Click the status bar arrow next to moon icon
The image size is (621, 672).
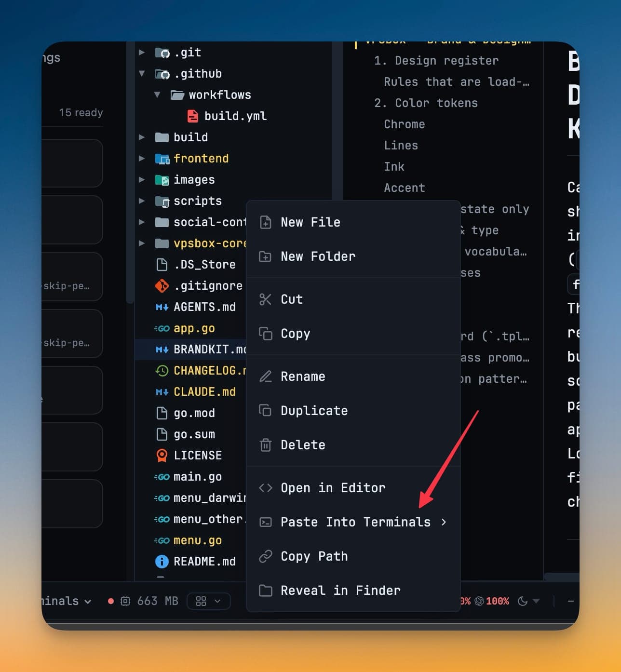536,601
